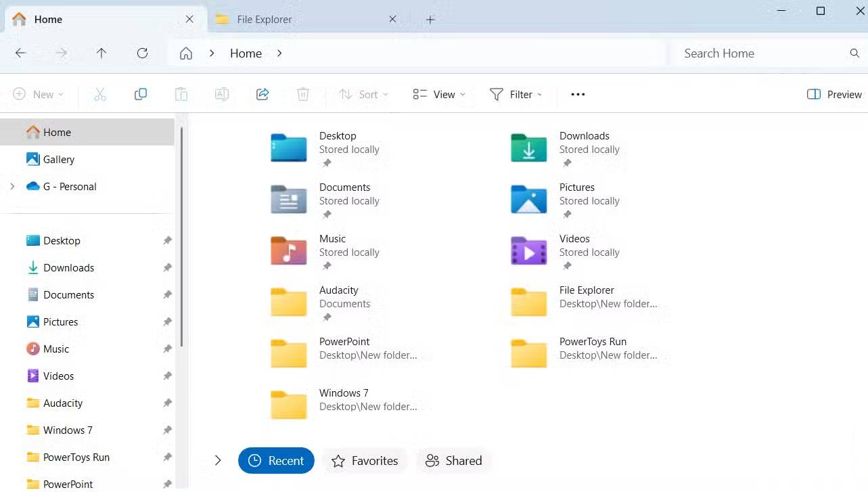868x492 pixels.
Task: Click the Refresh icon in navigation bar
Action: point(142,53)
